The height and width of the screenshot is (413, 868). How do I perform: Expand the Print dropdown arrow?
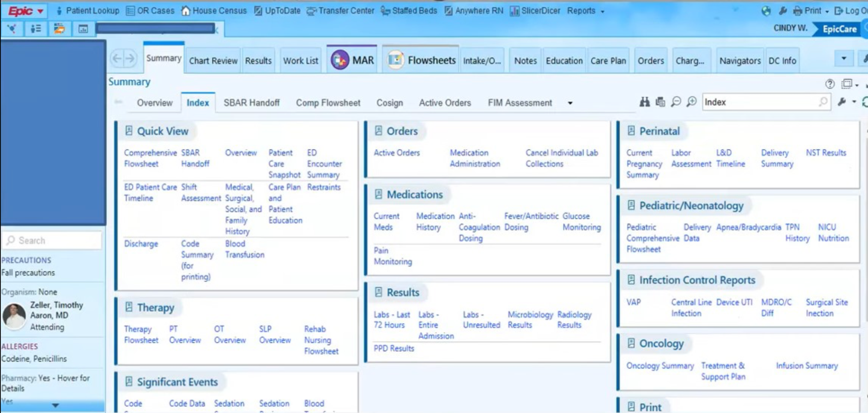pos(827,12)
